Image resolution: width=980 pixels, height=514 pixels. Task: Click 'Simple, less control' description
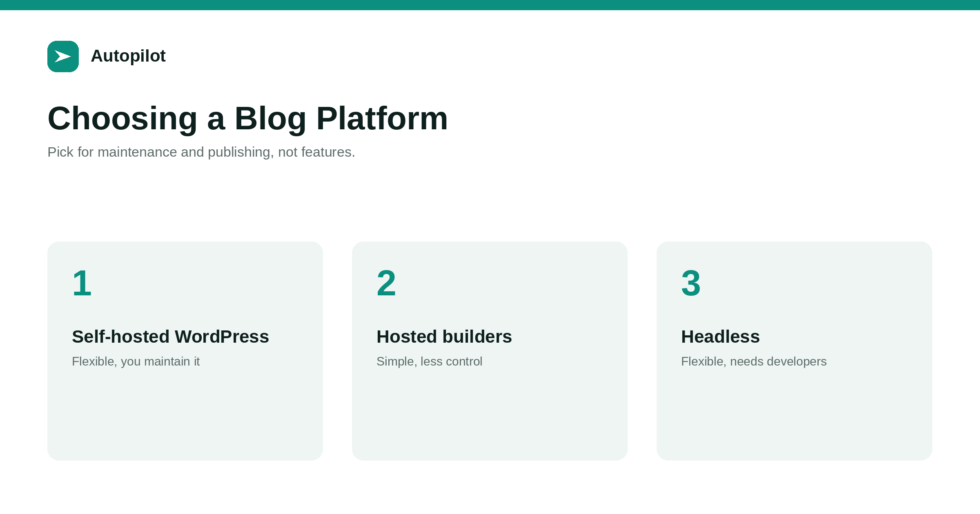tap(429, 361)
